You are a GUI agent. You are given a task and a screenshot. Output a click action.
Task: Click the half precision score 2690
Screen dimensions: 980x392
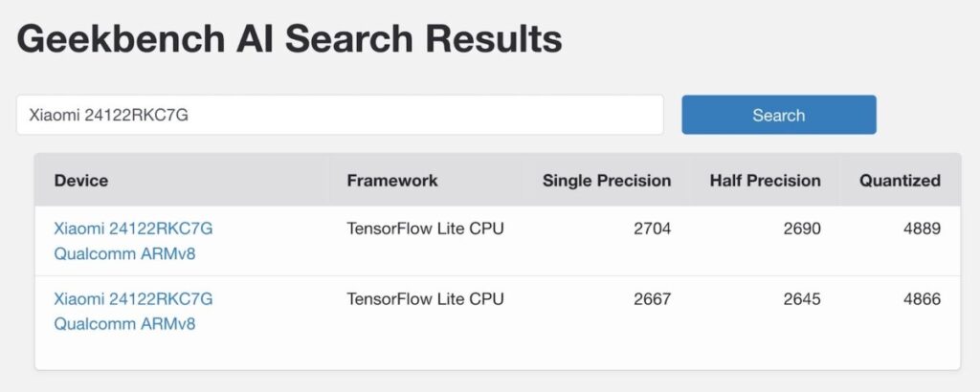[802, 229]
